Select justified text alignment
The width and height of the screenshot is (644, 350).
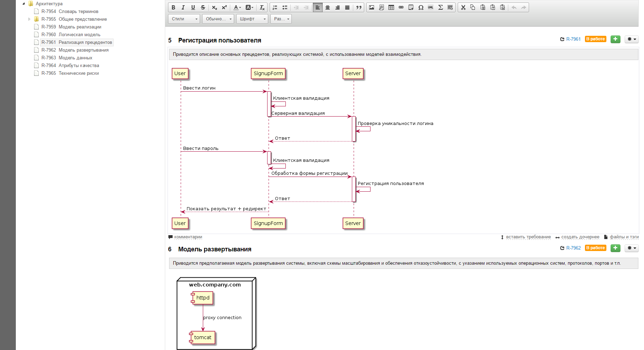click(347, 7)
